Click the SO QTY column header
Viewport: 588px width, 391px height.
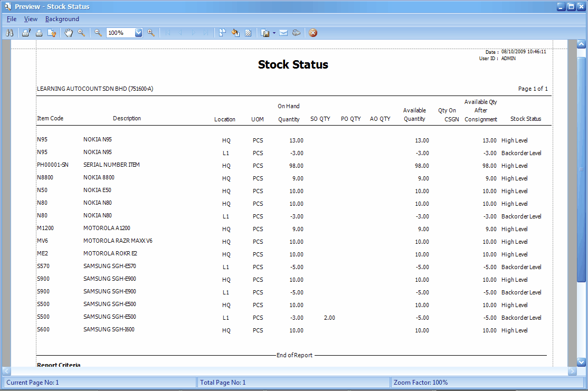(x=320, y=119)
